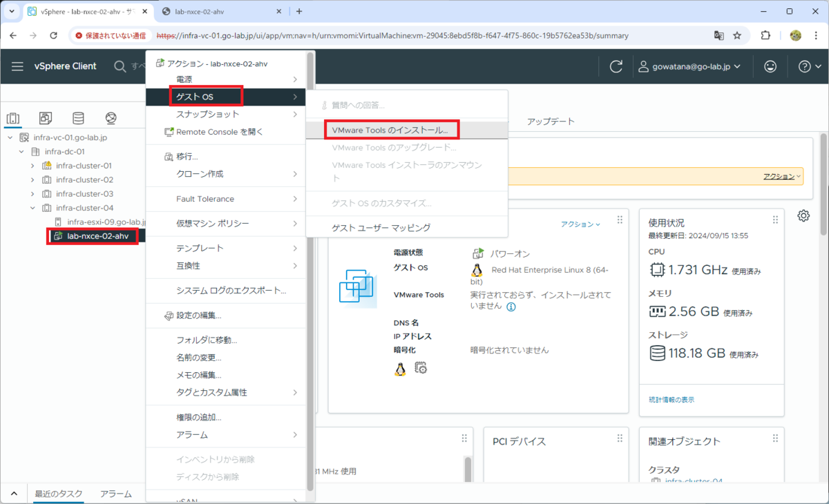Viewport: 829px width, 504px height.
Task: Expand the bottom recent tasks panel
Action: click(x=13, y=494)
